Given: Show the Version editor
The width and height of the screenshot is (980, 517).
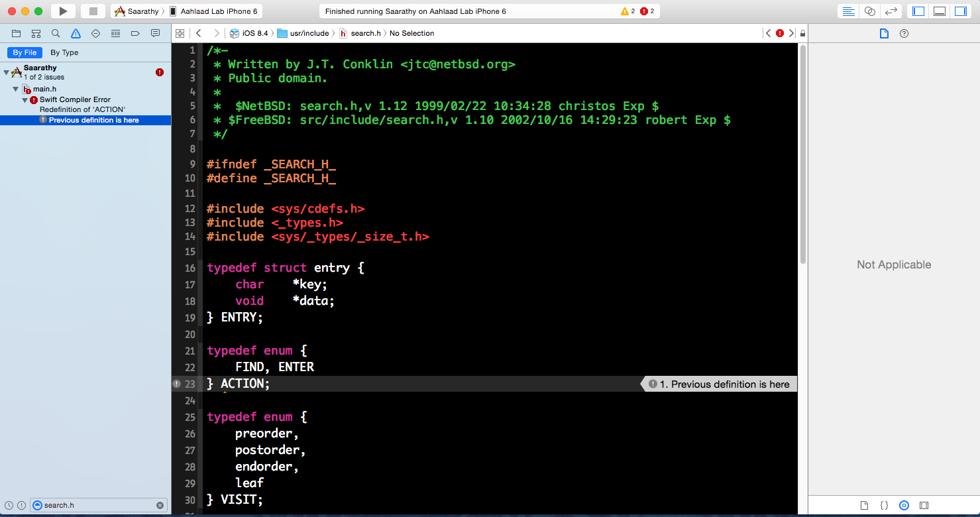Looking at the screenshot, I should 891,11.
